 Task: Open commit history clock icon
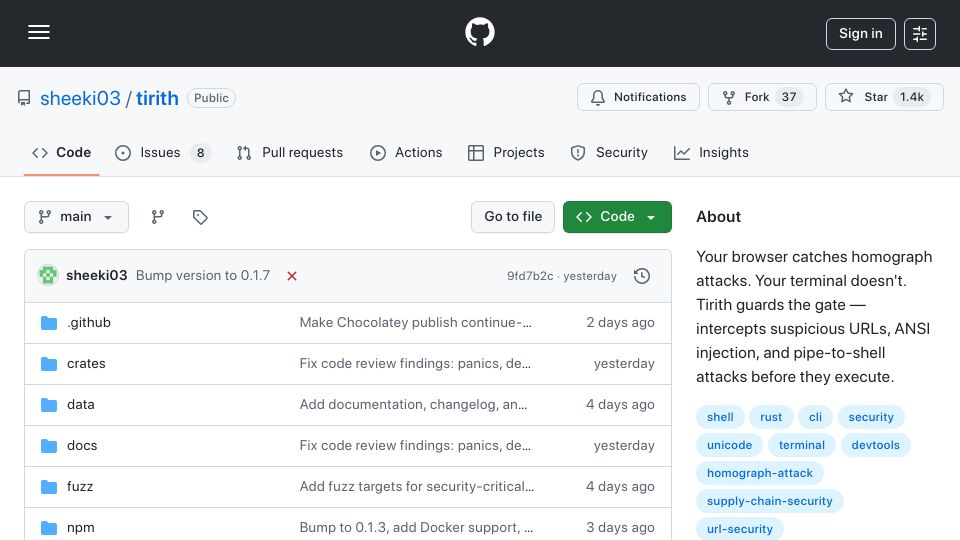pos(642,276)
